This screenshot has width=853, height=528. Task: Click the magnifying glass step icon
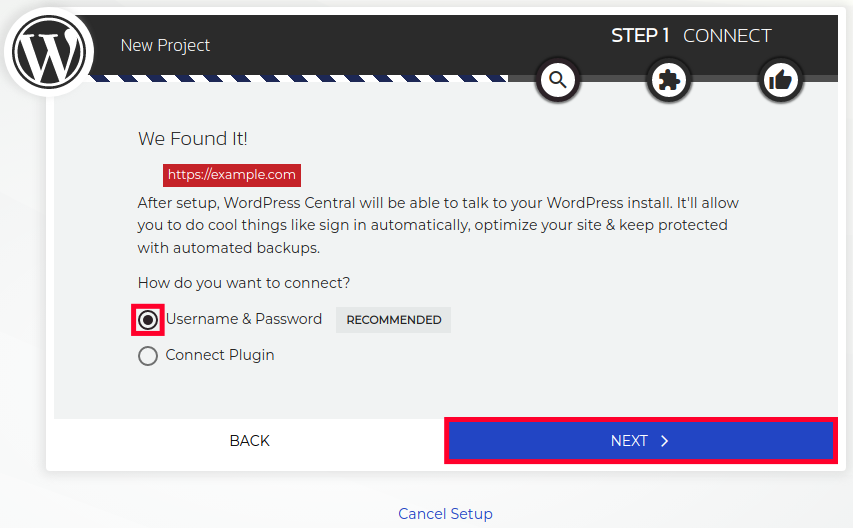coord(558,79)
